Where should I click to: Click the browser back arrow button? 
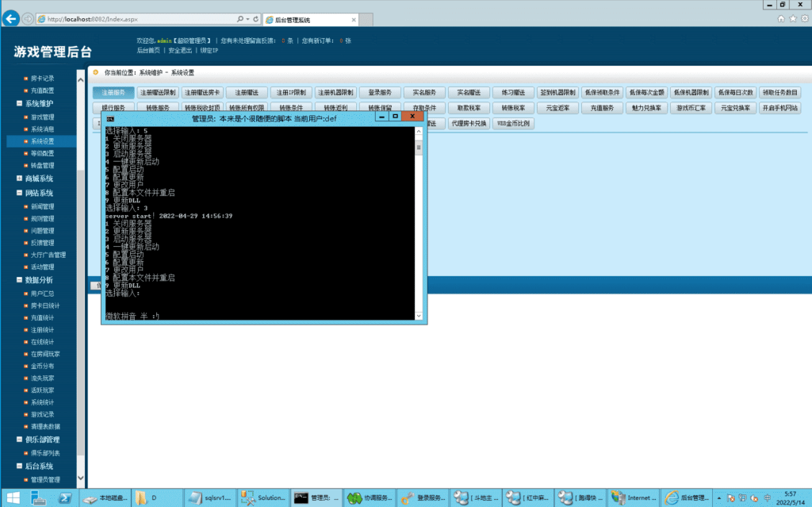pyautogui.click(x=12, y=19)
